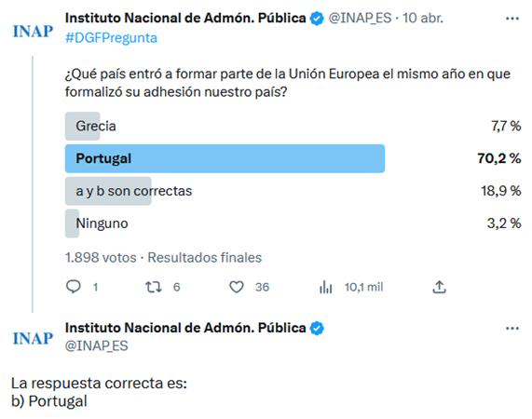Click the INAP avatar on poll tweet
532x419 pixels.
coord(33,31)
